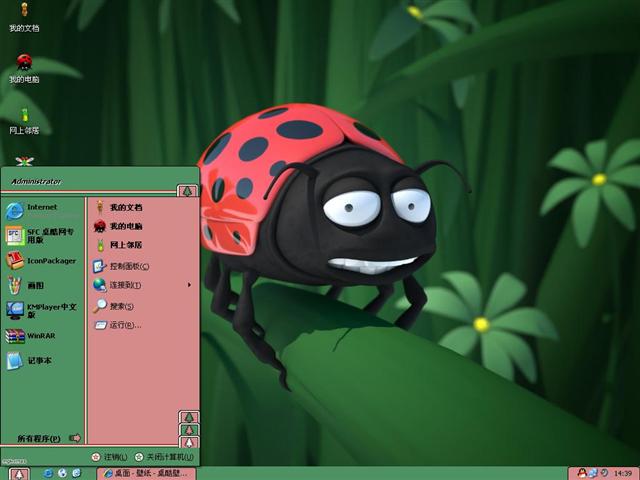This screenshot has height=480, width=640.
Task: Open 我的电脑 in start menu right pane
Action: [x=143, y=226]
